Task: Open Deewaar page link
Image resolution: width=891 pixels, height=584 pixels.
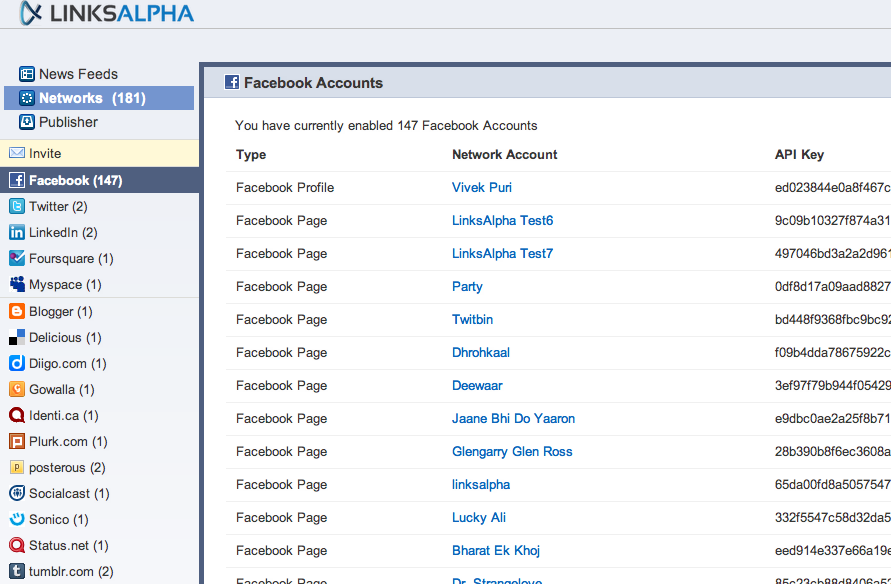Action: (x=477, y=385)
